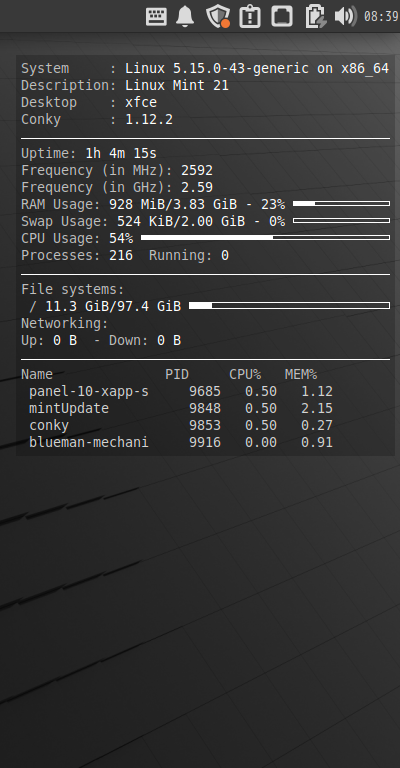Select the conky process row

(181, 425)
